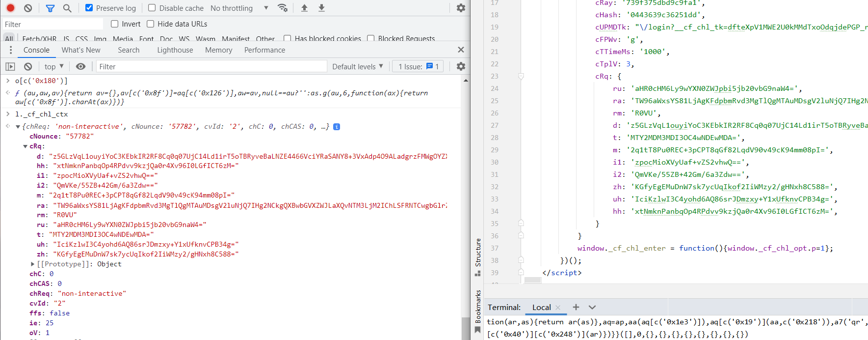The height and width of the screenshot is (340, 868).
Task: Click the export HAR download icon
Action: 321,8
